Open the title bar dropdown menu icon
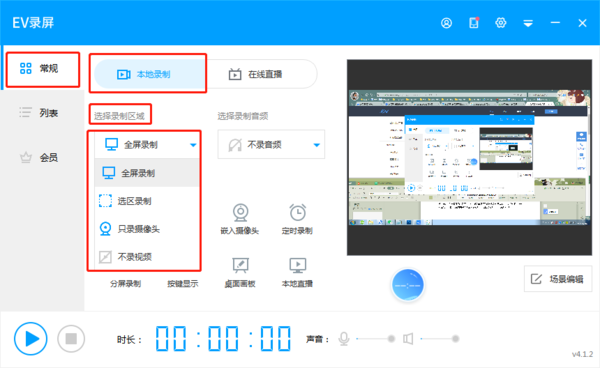Image resolution: width=600 pixels, height=368 pixels. click(528, 23)
